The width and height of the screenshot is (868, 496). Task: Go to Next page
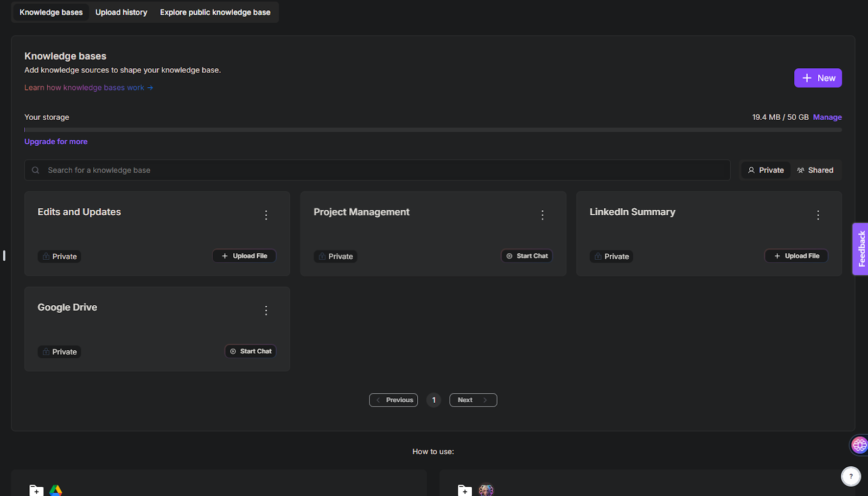point(473,400)
